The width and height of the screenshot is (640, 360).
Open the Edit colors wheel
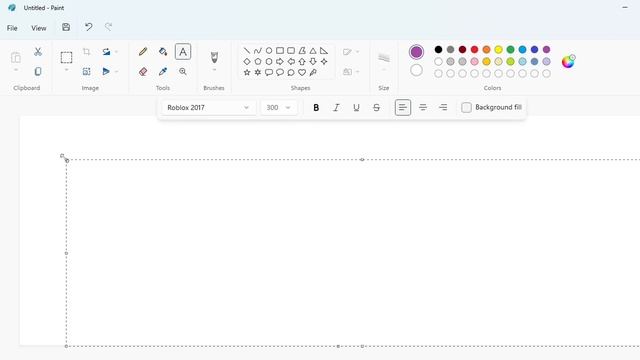click(568, 61)
